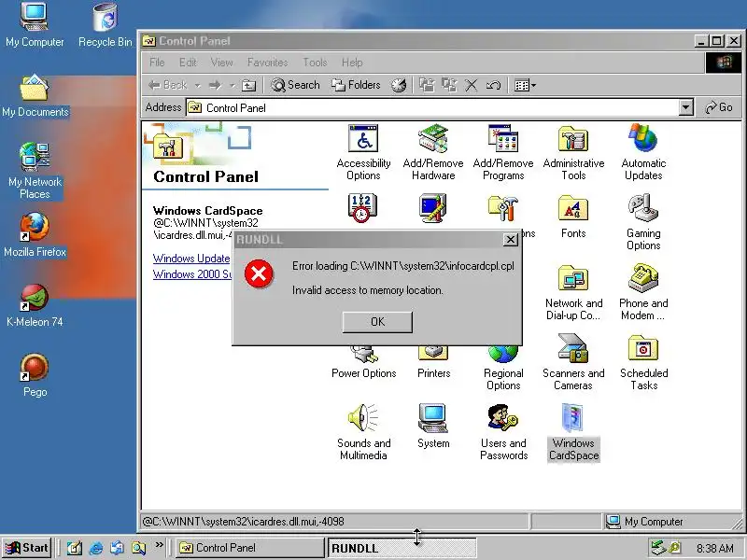Open the Views dropdown button
This screenshot has height=560, width=747.
(x=525, y=85)
